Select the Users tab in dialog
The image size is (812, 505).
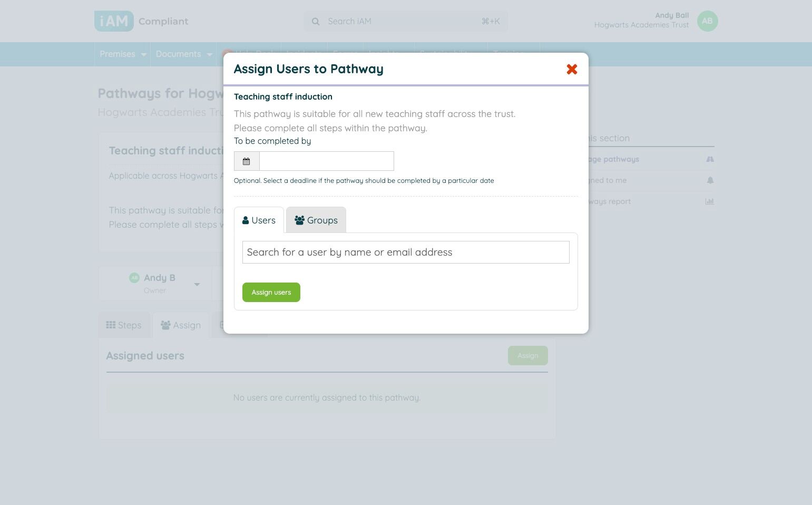(x=259, y=220)
